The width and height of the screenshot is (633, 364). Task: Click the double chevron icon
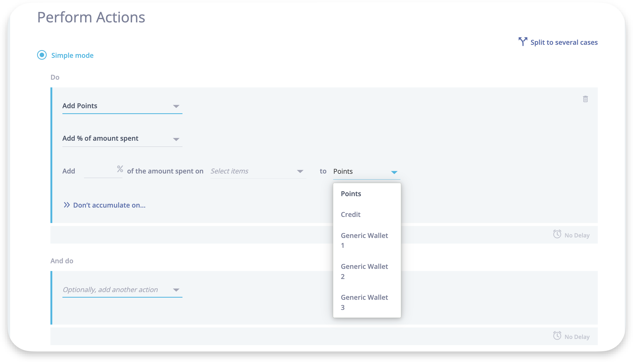click(67, 205)
